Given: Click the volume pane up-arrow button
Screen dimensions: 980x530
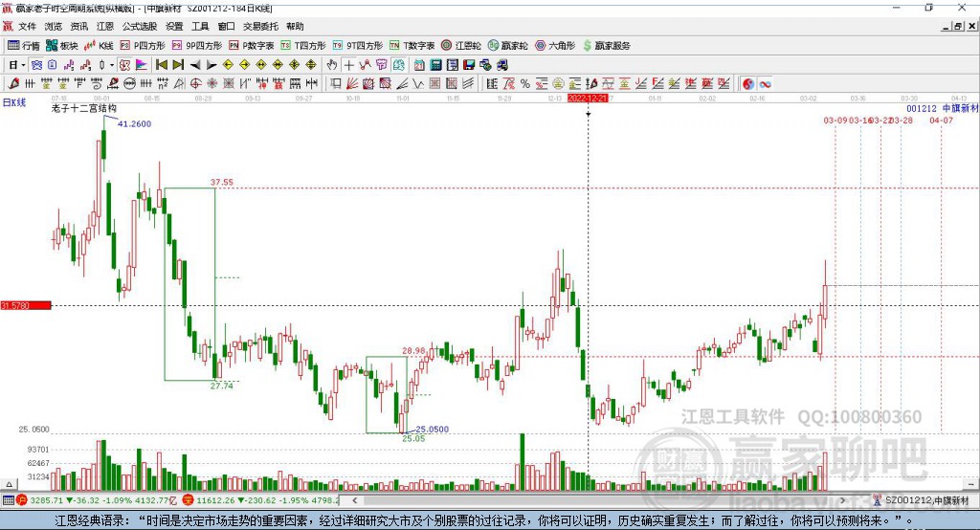Looking at the screenshot, I should pyautogui.click(x=9, y=484).
